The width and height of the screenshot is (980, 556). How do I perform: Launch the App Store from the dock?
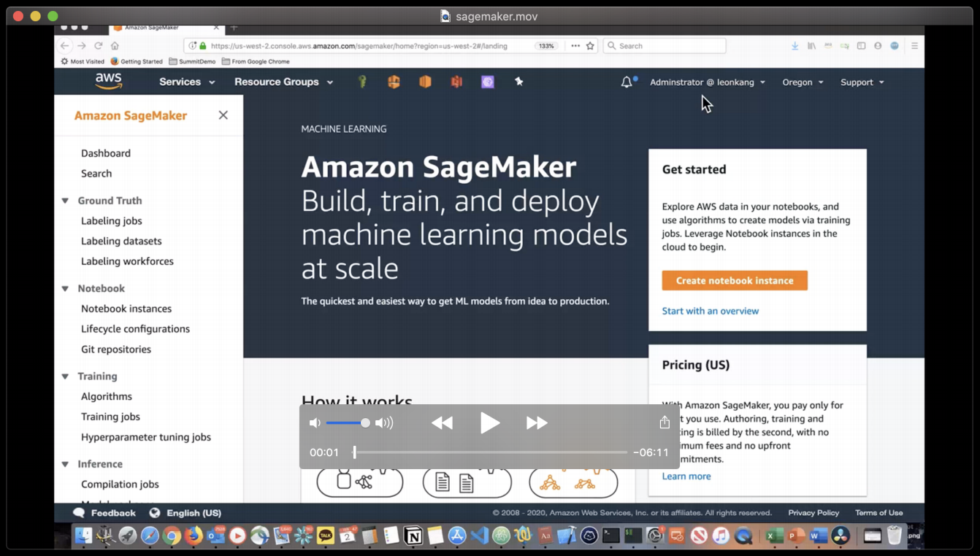coord(457,536)
